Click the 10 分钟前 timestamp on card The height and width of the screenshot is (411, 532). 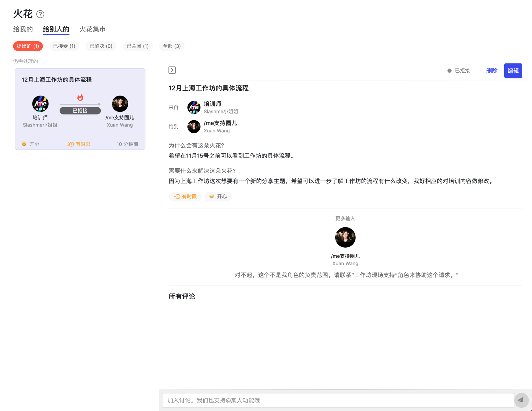127,144
